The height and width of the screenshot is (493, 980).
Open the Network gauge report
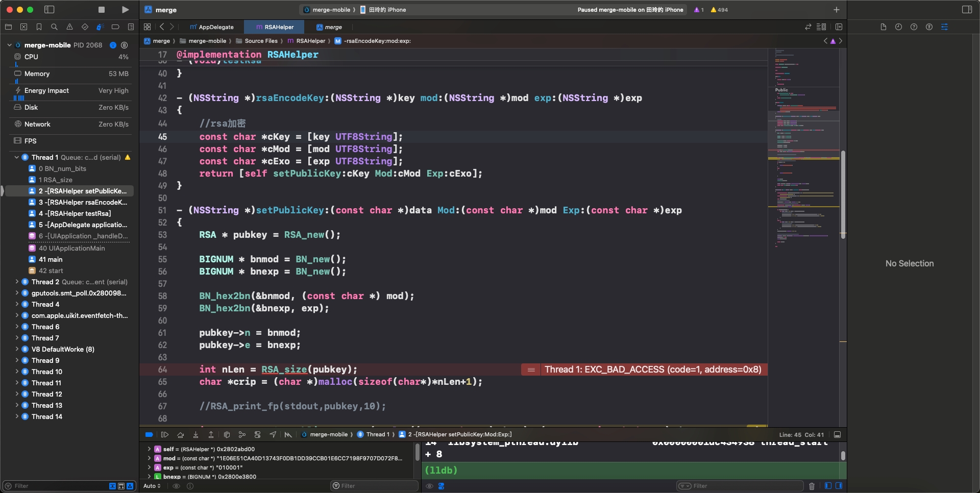coord(71,124)
